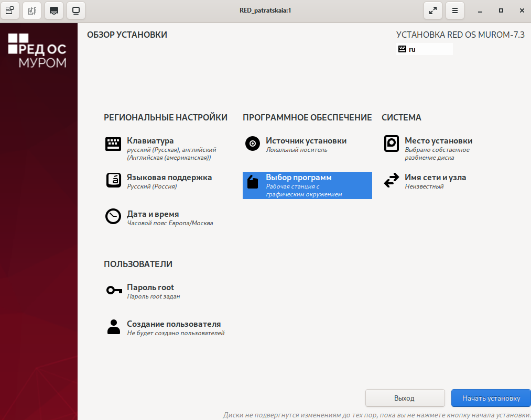Click the Начать установку button
Viewport: 531px width, 420px height.
tap(491, 398)
